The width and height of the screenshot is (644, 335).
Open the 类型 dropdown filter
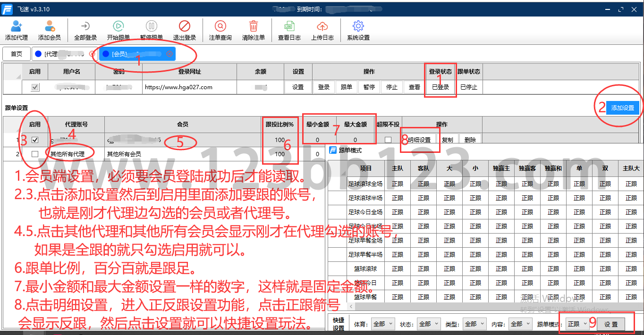coord(474,324)
